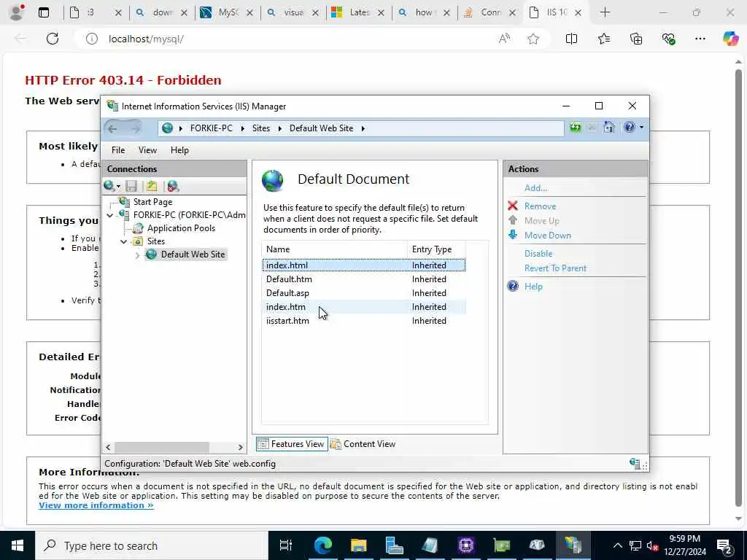Image resolution: width=747 pixels, height=560 pixels.
Task: Open the View menu in IIS Manager
Action: [x=147, y=150]
